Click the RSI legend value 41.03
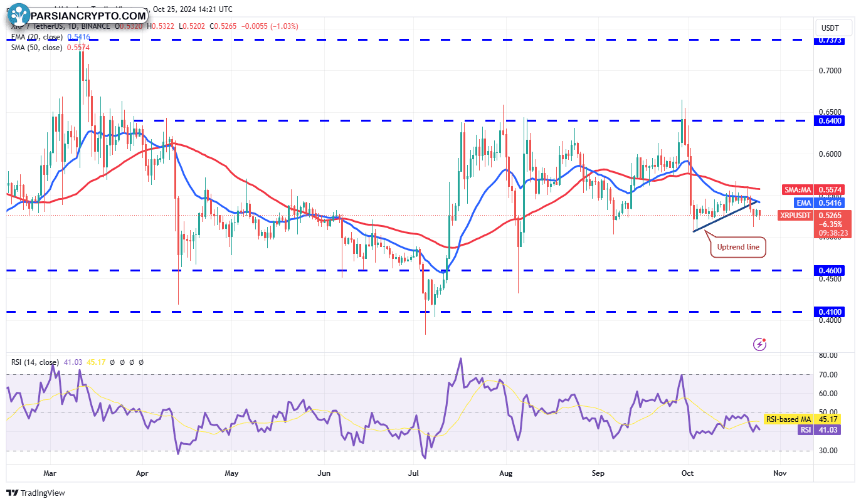The height and width of the screenshot is (504, 861). 72,362
